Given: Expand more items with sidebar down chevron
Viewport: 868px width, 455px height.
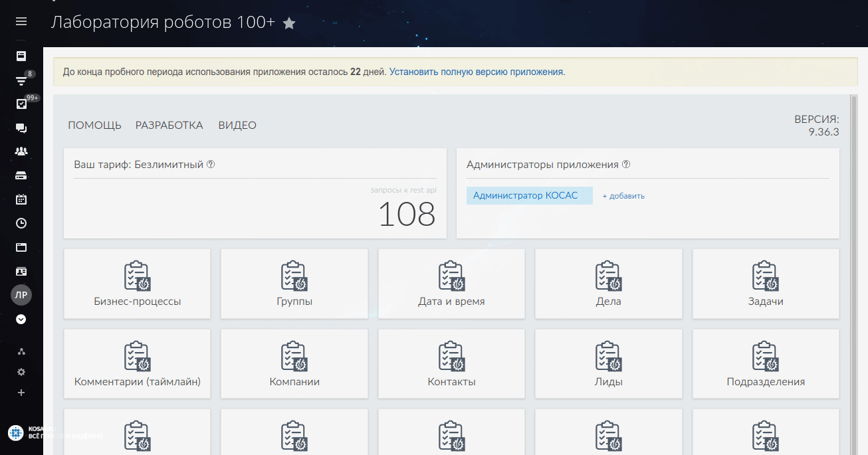Looking at the screenshot, I should coord(21,319).
